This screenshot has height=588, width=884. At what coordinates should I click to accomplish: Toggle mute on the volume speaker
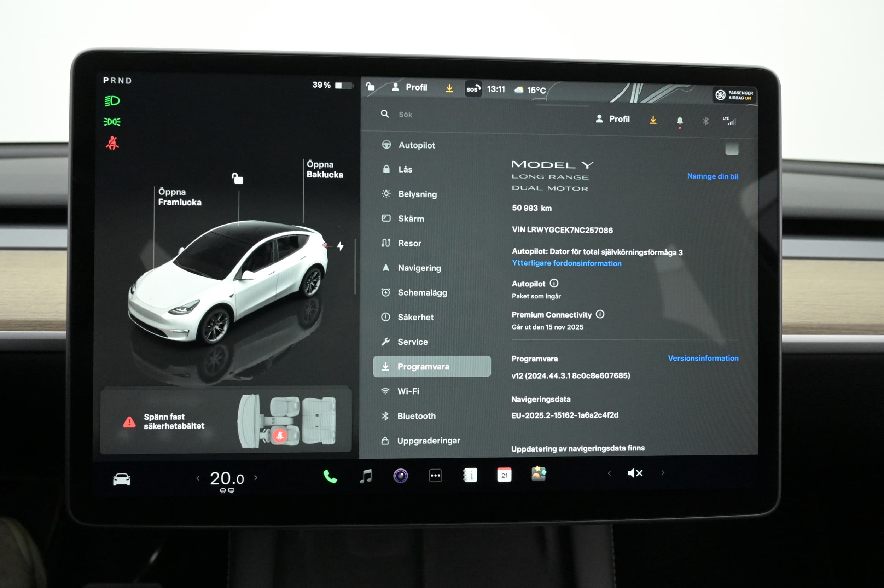[635, 473]
